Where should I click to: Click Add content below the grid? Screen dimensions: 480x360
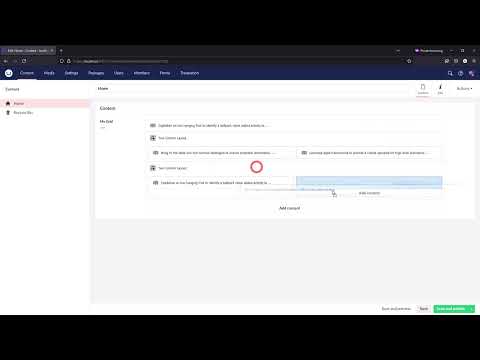click(x=289, y=208)
